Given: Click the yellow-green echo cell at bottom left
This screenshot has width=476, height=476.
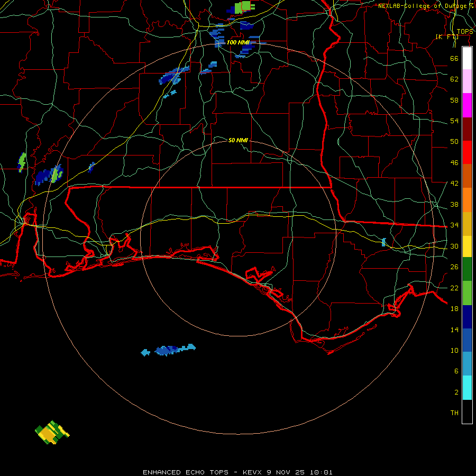Looking at the screenshot, I should click(x=52, y=432).
